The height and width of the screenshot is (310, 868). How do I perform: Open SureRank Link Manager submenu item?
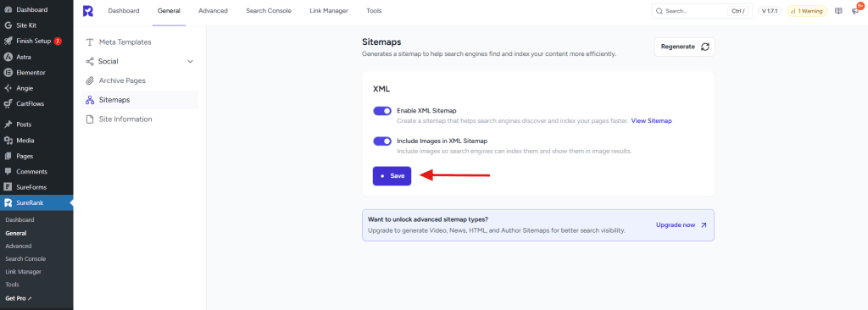tap(23, 272)
